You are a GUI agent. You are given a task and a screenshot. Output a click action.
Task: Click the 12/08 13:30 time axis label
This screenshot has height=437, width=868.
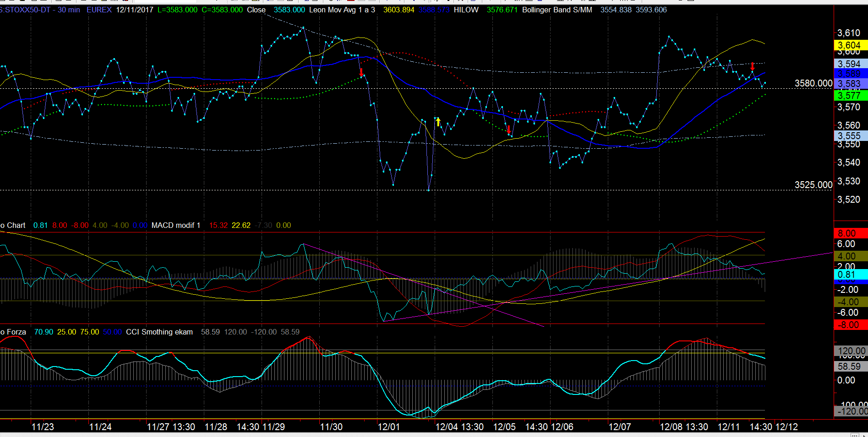[684, 427]
